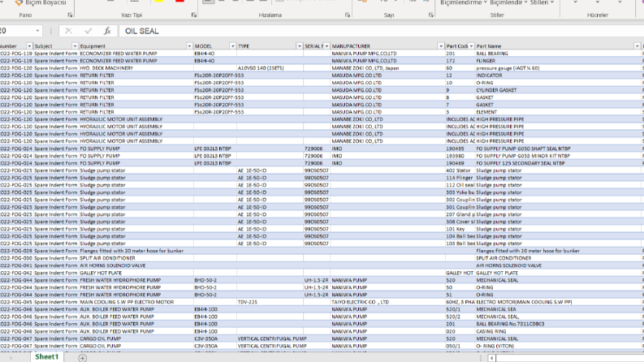This screenshot has width=644, height=362.
Task: Open the Subject column filter dropdown
Action: coord(75,46)
